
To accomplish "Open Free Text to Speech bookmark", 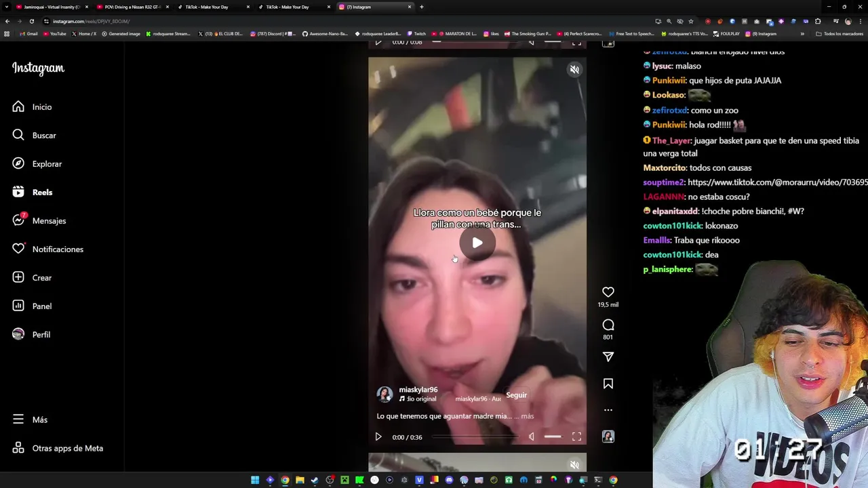I will pyautogui.click(x=631, y=34).
